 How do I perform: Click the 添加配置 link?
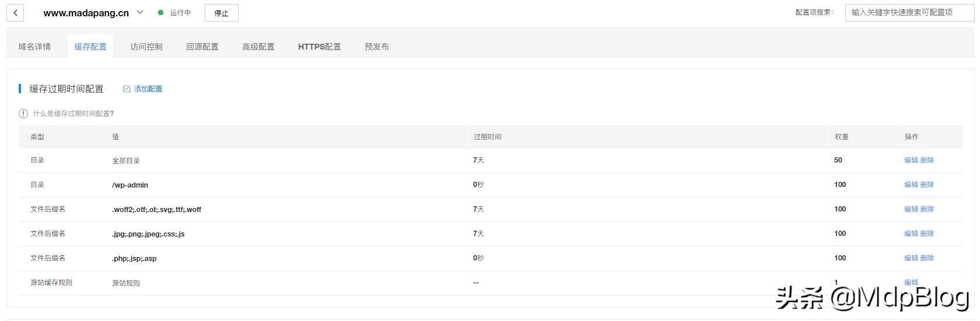[x=148, y=89]
